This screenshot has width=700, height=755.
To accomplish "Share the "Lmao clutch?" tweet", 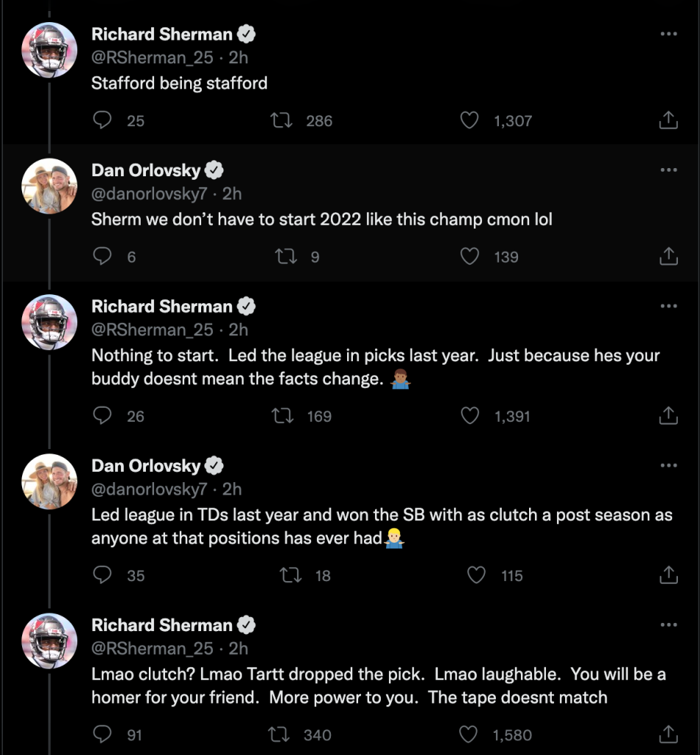I will pos(668,734).
